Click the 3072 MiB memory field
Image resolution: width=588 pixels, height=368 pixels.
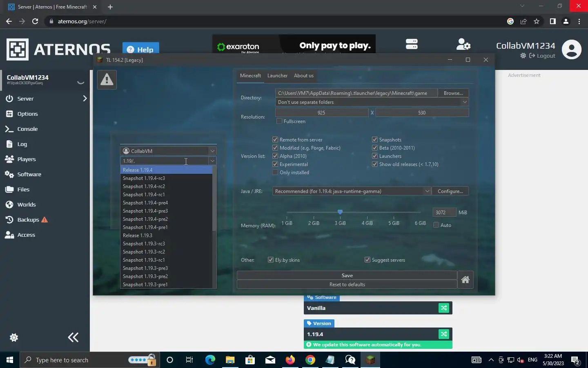click(444, 212)
